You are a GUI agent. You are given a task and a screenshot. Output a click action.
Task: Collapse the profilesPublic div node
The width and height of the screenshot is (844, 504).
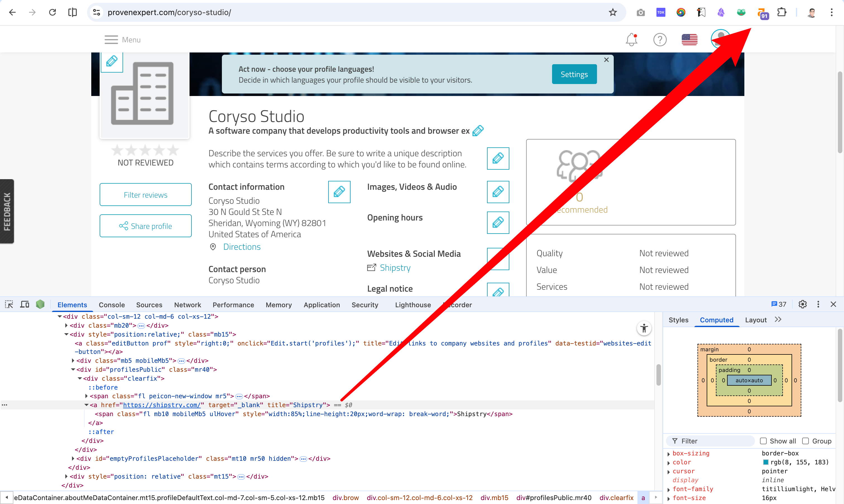tap(73, 369)
